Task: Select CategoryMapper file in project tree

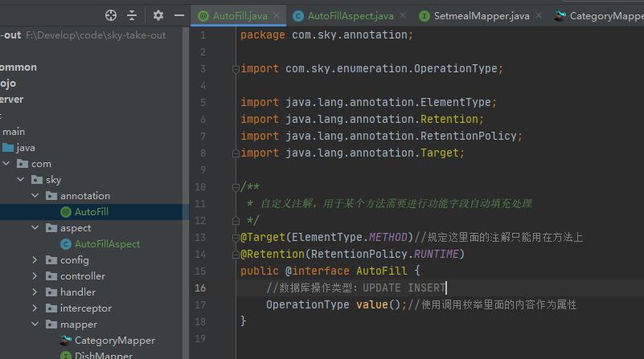Action: coord(114,341)
